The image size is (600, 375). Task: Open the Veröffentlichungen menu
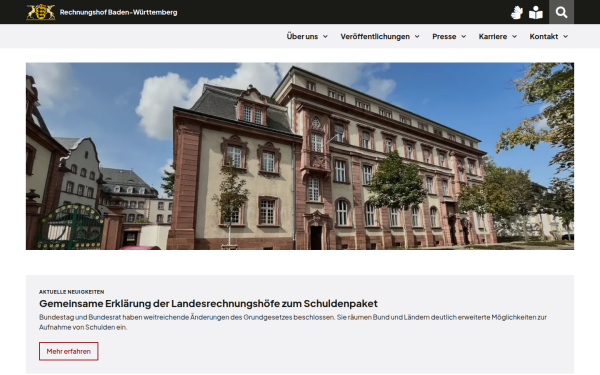click(375, 36)
